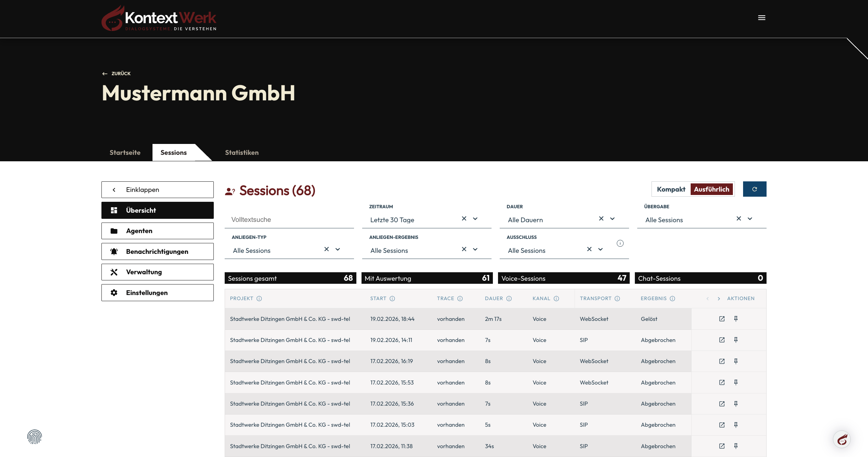
Task: Switch view to Kompakt mode
Action: (x=670, y=189)
